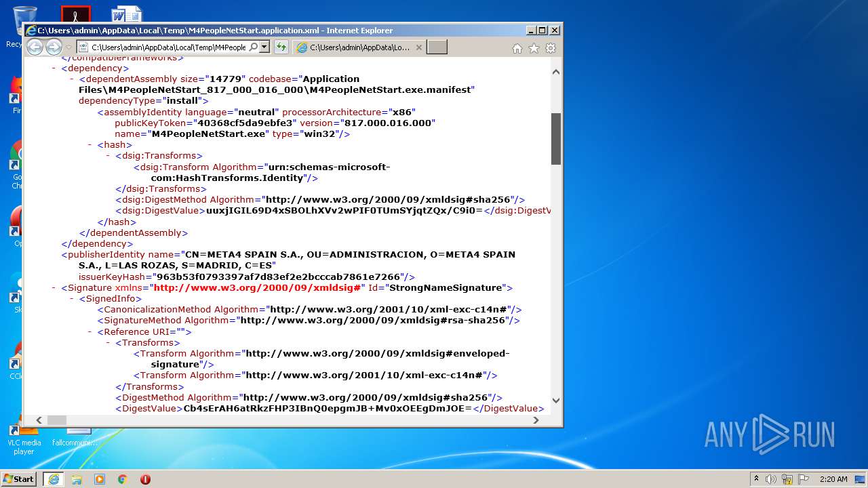
Task: Select the Adobe Acrobat desktop icon
Action: 75,14
